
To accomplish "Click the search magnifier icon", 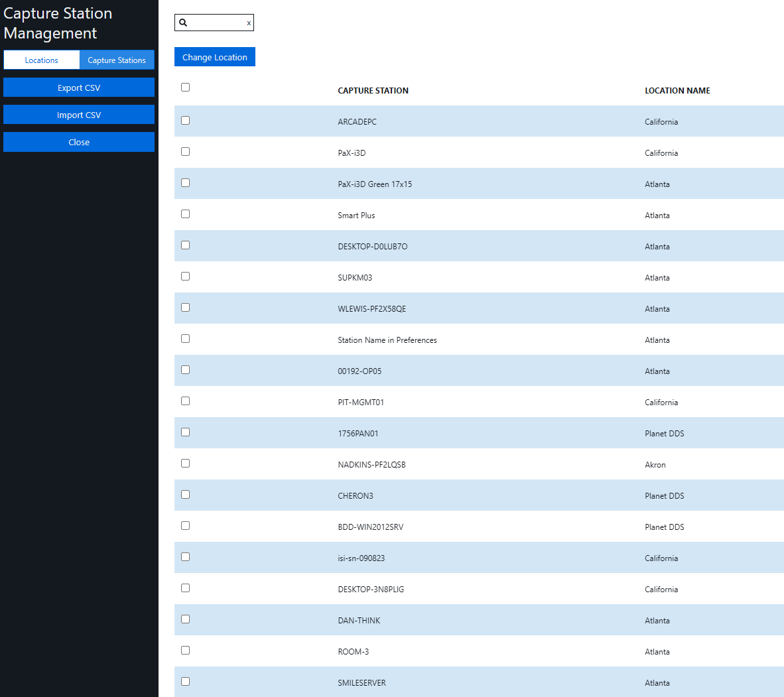I will point(183,23).
